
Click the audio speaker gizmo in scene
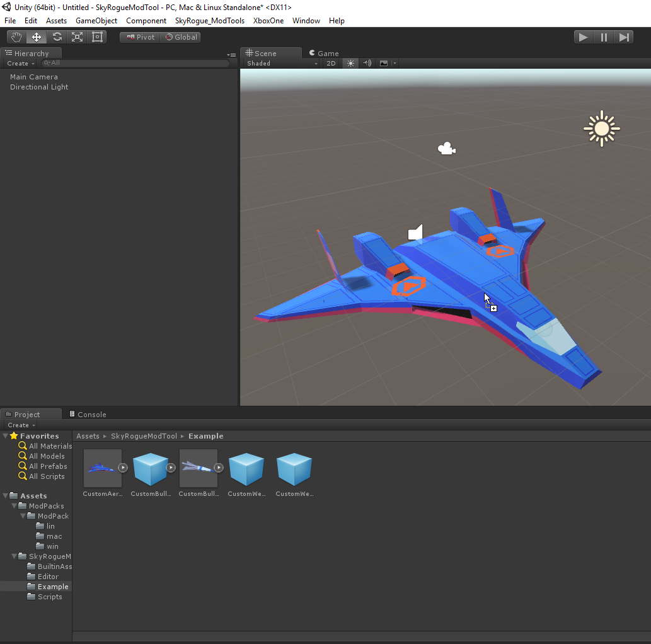[x=415, y=233]
